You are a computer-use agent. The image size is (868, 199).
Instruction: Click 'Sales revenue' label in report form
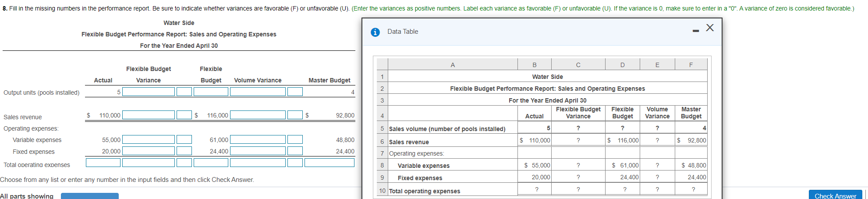pyautogui.click(x=23, y=117)
